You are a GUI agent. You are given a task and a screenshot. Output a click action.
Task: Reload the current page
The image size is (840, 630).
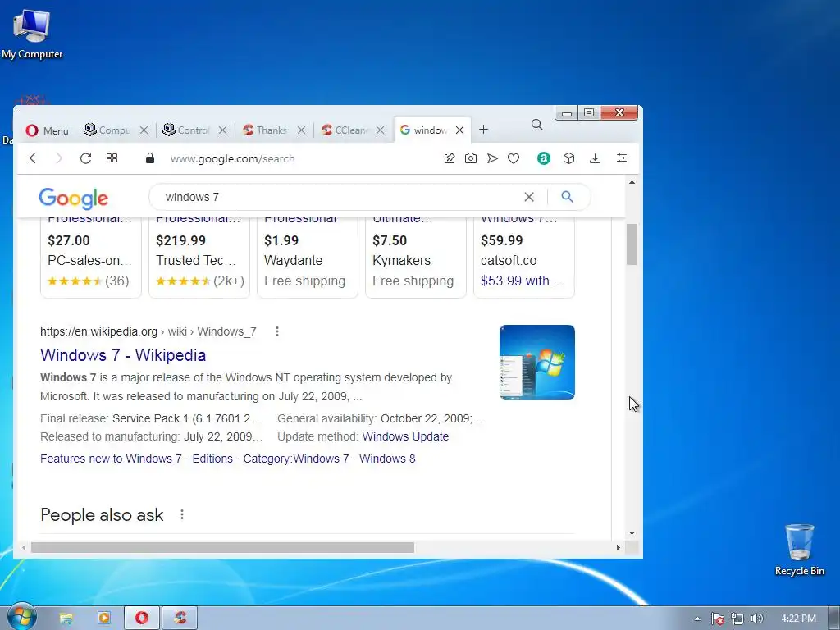pyautogui.click(x=85, y=158)
